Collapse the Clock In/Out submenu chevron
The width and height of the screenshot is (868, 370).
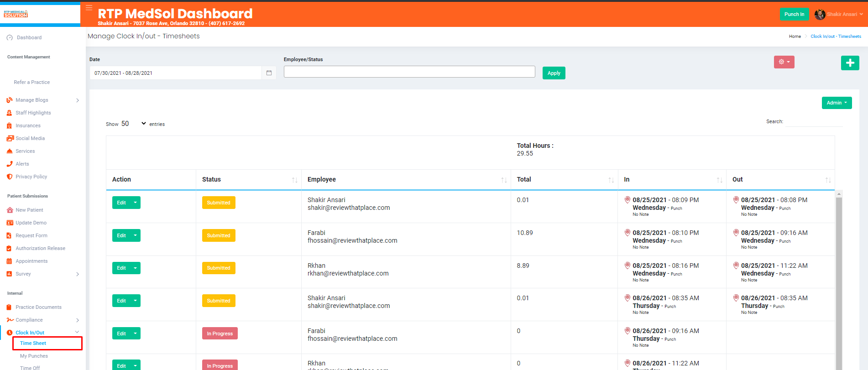77,332
